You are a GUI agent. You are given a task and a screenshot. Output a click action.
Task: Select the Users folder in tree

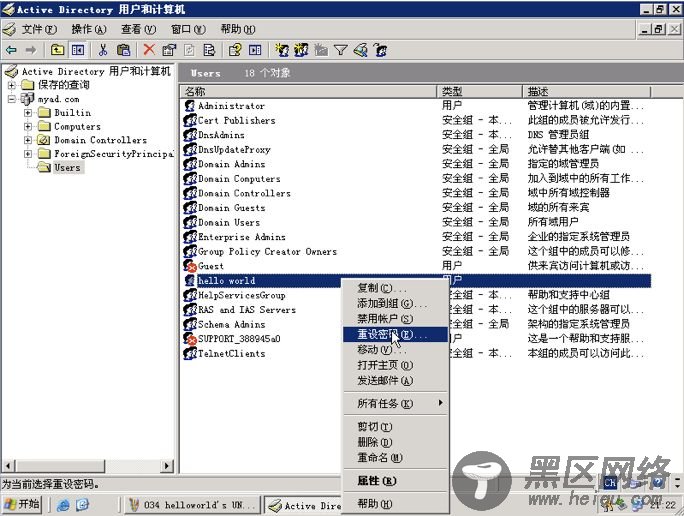[68, 167]
